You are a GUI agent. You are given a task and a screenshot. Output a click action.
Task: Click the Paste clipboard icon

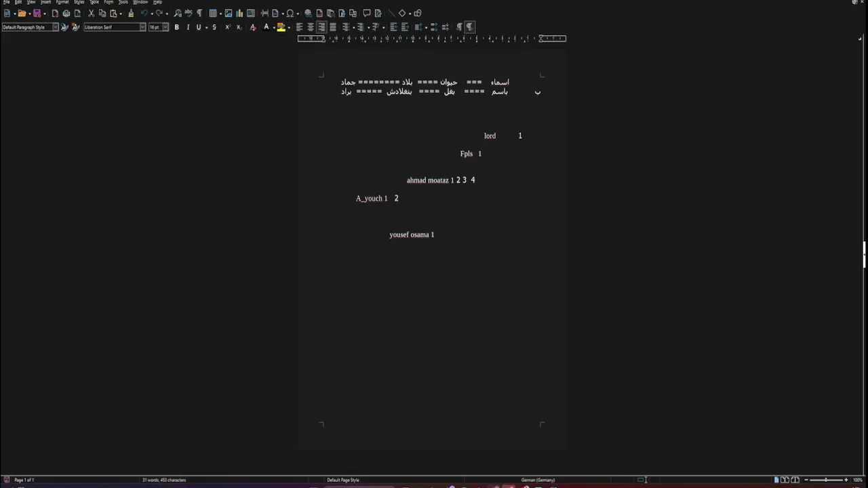pyautogui.click(x=114, y=14)
